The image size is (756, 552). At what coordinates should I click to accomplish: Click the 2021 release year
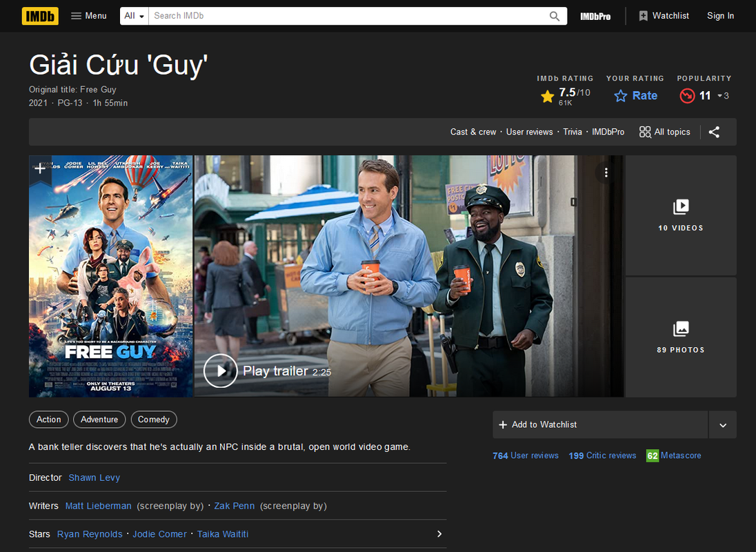38,103
